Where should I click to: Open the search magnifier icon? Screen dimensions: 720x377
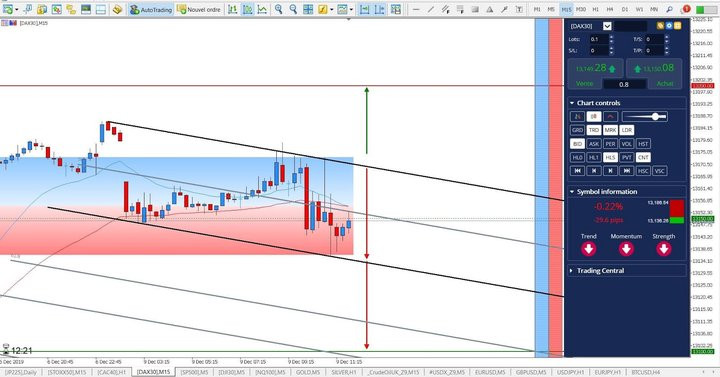click(x=669, y=9)
